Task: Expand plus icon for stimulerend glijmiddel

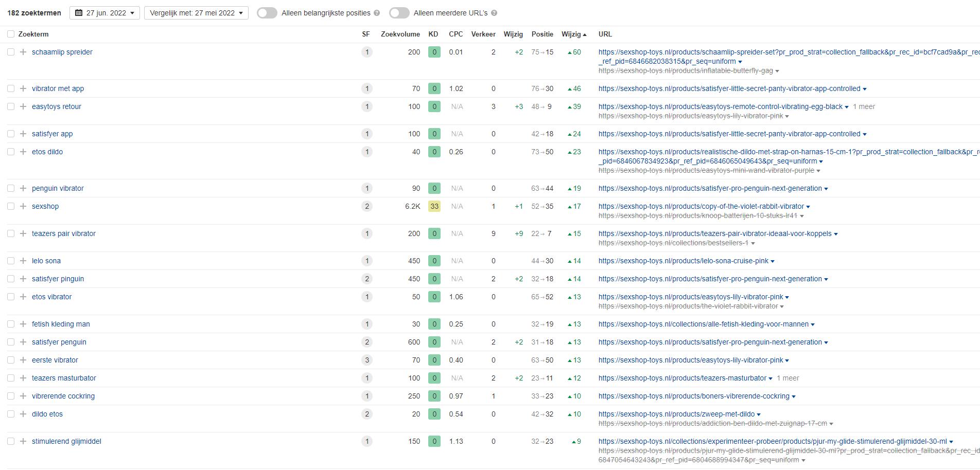Action: pos(23,441)
